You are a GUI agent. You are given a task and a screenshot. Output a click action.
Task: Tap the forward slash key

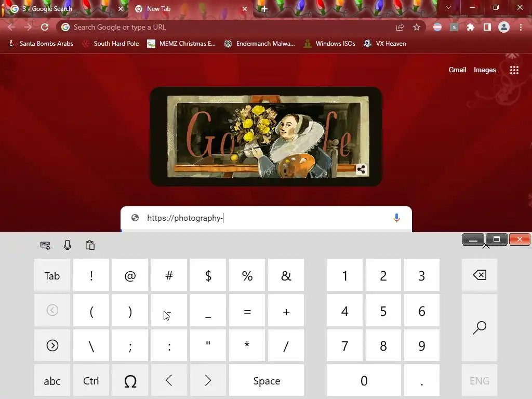coord(286,345)
